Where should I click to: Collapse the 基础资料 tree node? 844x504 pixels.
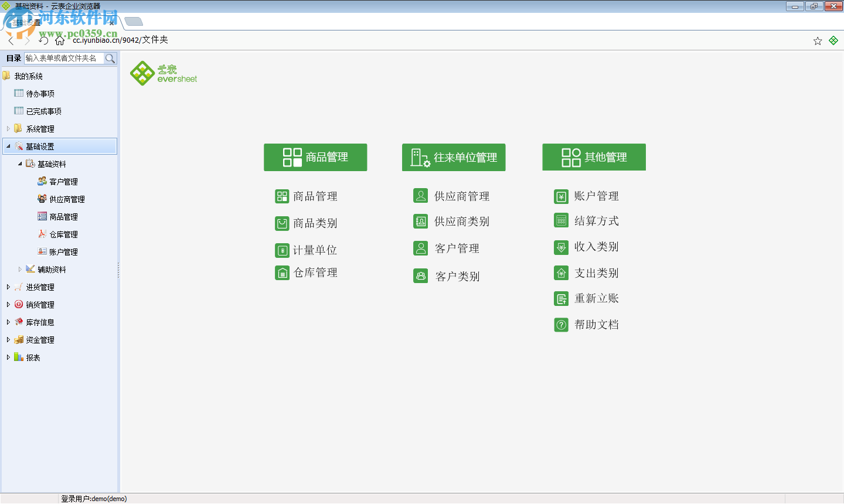tap(20, 164)
